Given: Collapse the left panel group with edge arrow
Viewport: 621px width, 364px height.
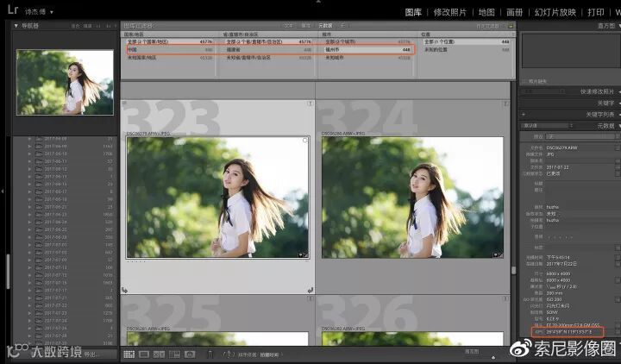Looking at the screenshot, I should pos(3,191).
